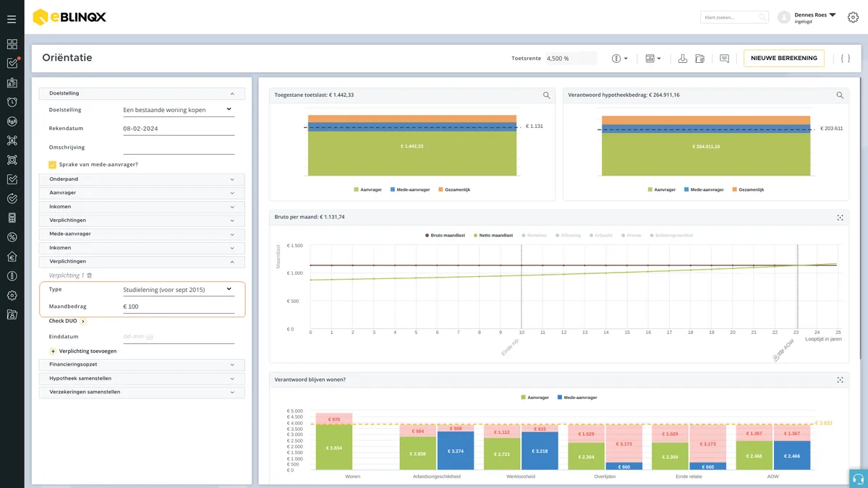
Task: Open the hamburger menu icon
Action: click(x=12, y=19)
